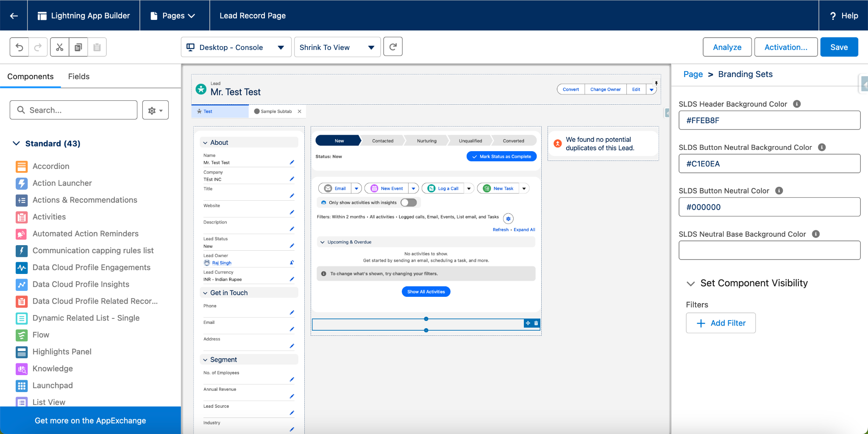Click the Analyze button
868x434 pixels.
727,47
